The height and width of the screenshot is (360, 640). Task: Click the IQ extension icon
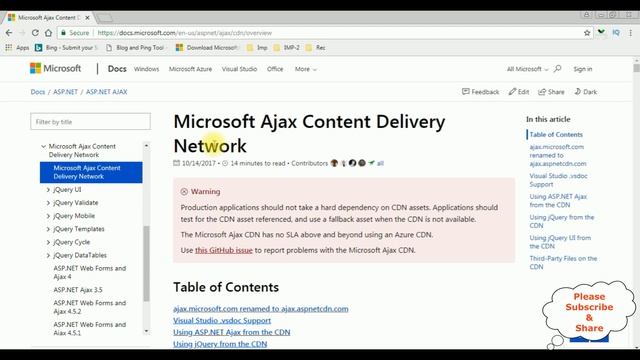click(616, 32)
